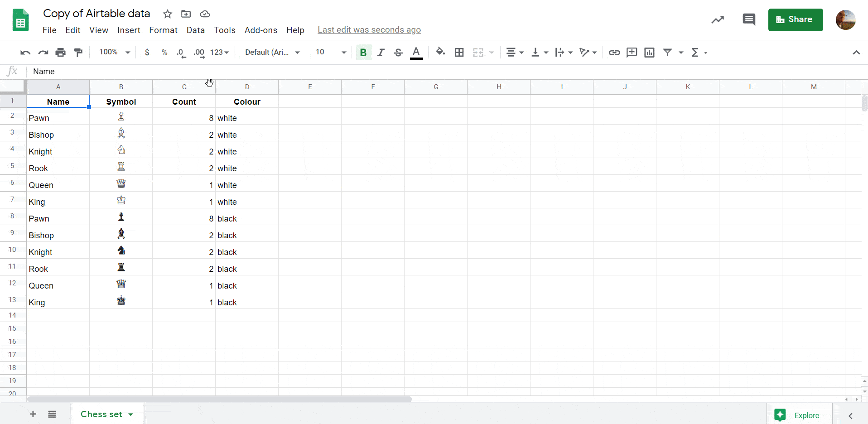The height and width of the screenshot is (424, 868).
Task: Open the Explore panel
Action: pos(798,415)
